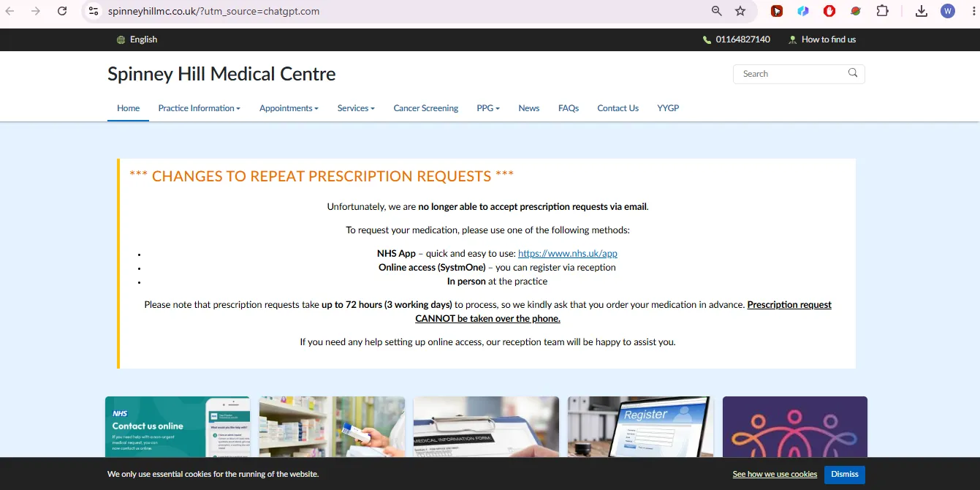Open the purple card with colorful figures

pos(795,427)
